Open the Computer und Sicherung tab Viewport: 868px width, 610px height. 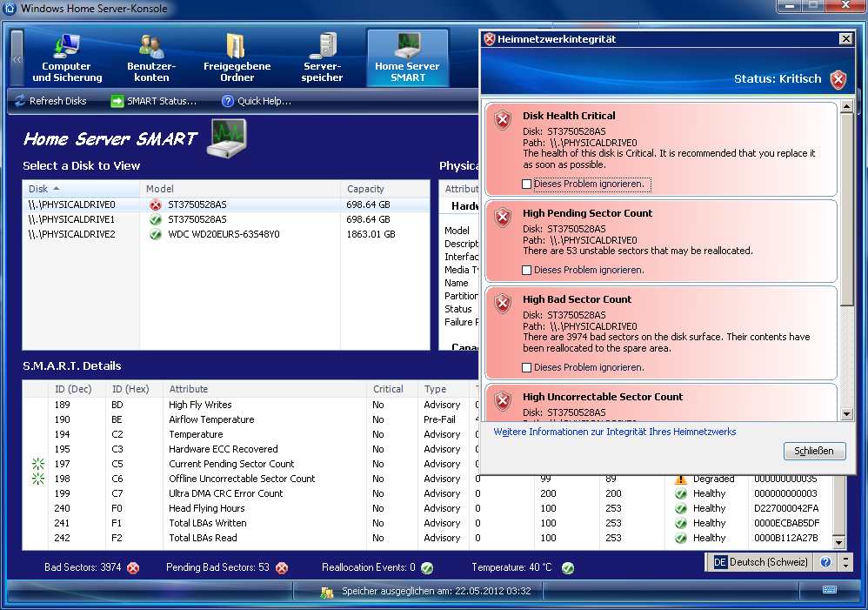67,57
